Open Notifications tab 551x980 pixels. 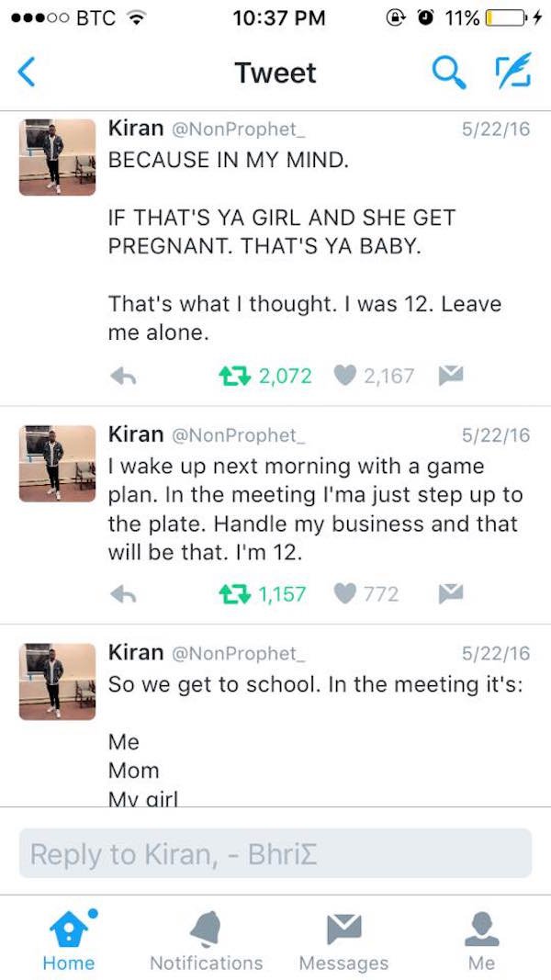click(x=206, y=940)
